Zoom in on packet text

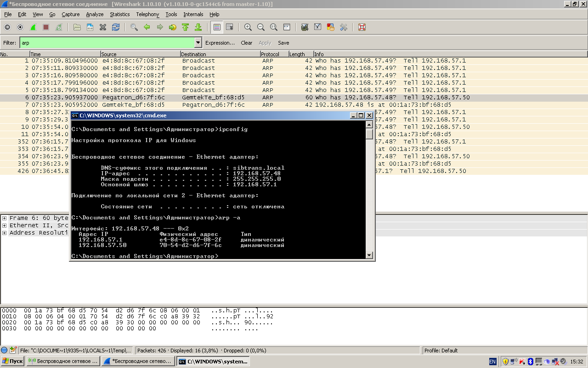click(x=248, y=27)
